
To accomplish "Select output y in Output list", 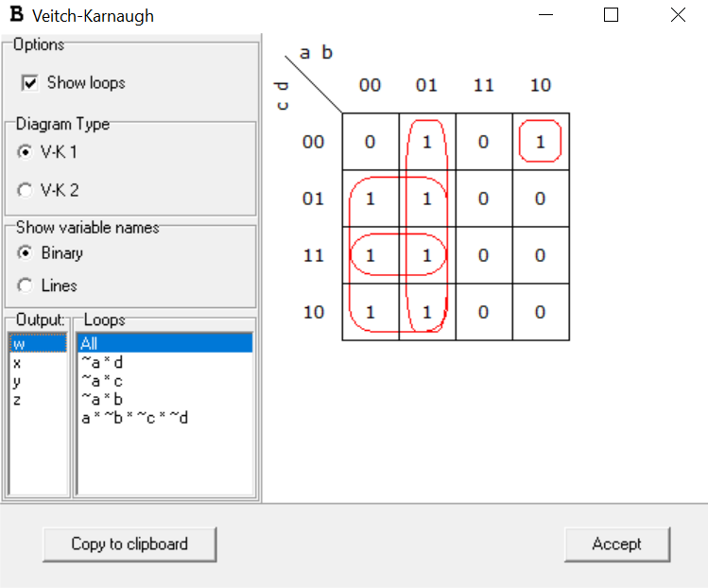I will (18, 381).
